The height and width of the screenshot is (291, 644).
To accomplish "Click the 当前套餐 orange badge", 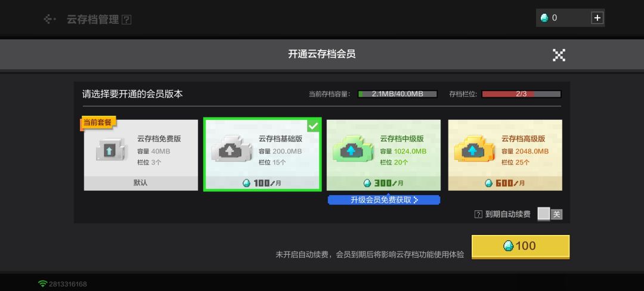I will point(98,123).
